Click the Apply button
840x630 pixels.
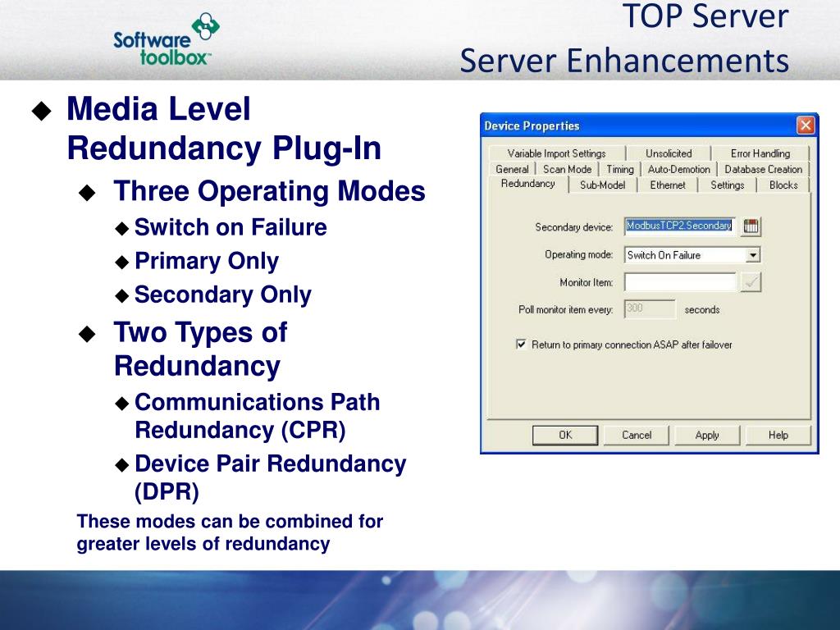(x=707, y=435)
